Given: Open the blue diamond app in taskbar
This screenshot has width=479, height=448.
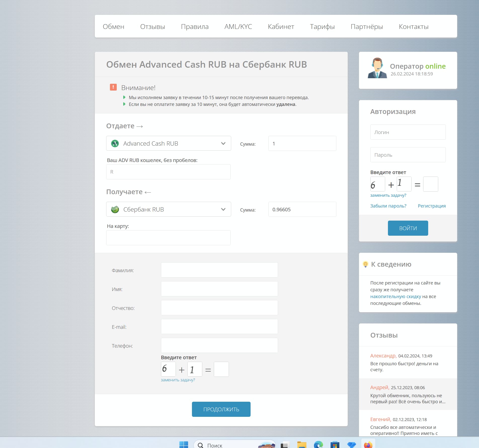Looking at the screenshot, I should (x=351, y=445).
